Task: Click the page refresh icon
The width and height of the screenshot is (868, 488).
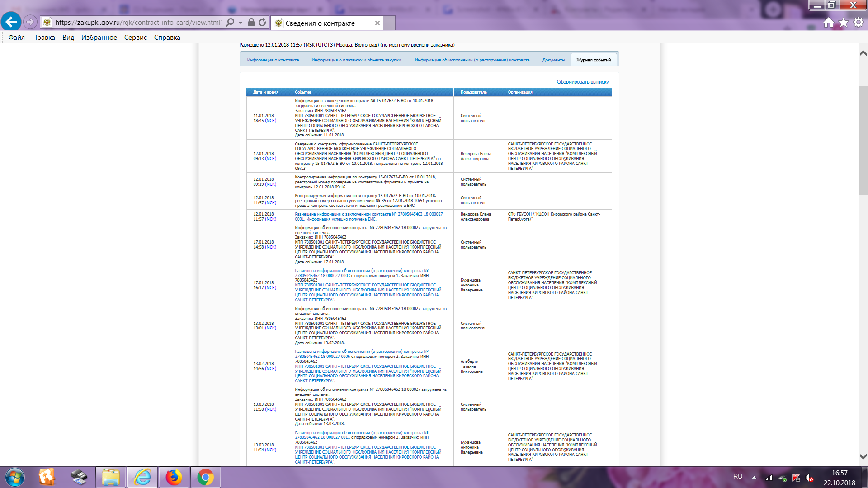Action: coord(262,22)
